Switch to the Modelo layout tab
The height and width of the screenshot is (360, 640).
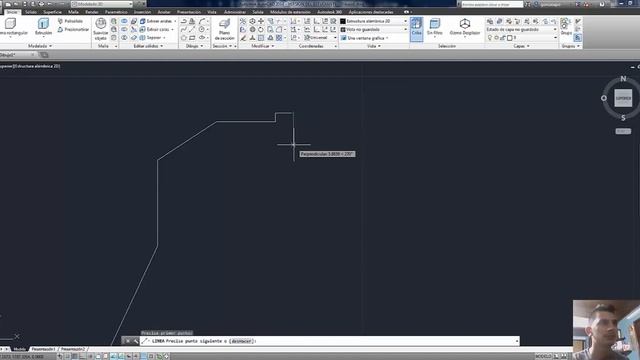(19, 349)
